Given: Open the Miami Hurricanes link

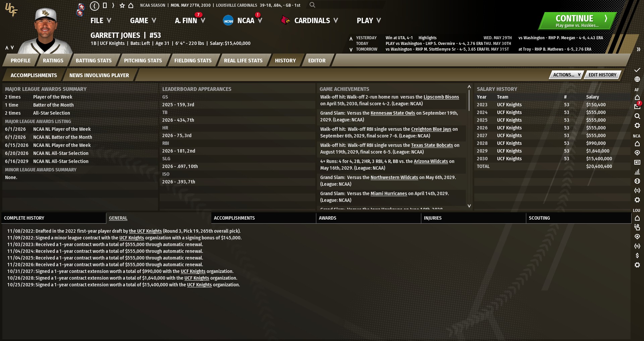Looking at the screenshot, I should [389, 193].
